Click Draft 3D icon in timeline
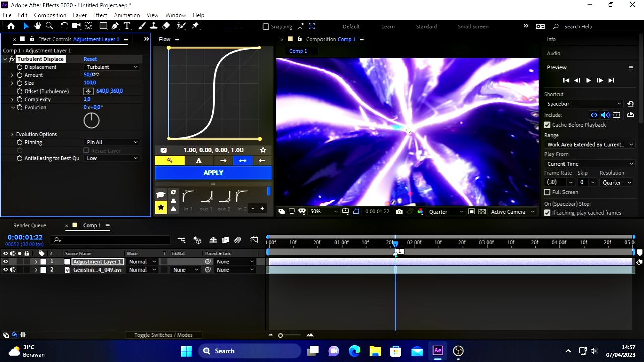 198,240
